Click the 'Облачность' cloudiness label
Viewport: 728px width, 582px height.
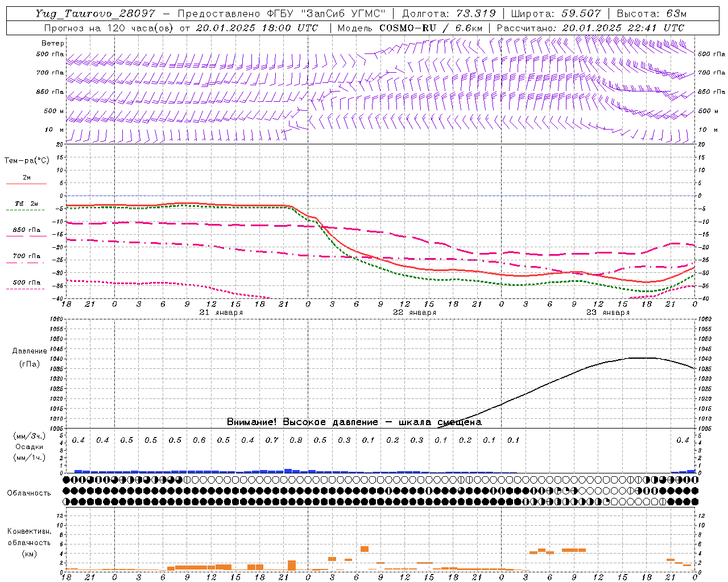[28, 493]
